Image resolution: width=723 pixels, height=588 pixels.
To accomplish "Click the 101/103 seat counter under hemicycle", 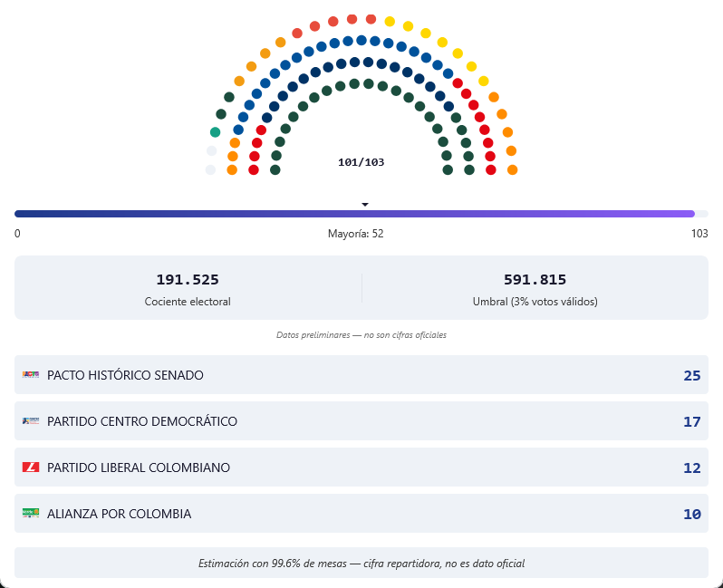I will (x=361, y=162).
